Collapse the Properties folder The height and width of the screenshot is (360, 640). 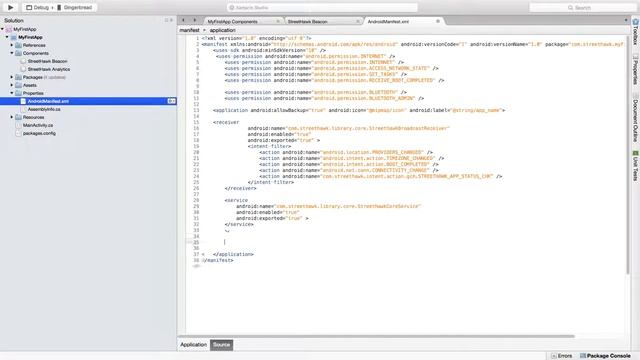[x=12, y=93]
